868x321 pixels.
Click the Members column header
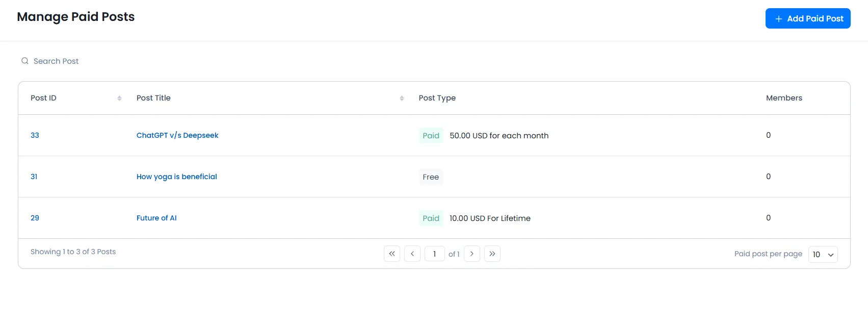pos(784,97)
